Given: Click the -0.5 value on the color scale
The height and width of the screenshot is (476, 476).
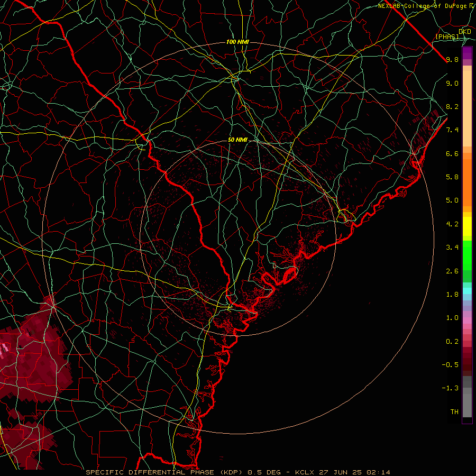Looking at the screenshot, I should pyautogui.click(x=450, y=365).
